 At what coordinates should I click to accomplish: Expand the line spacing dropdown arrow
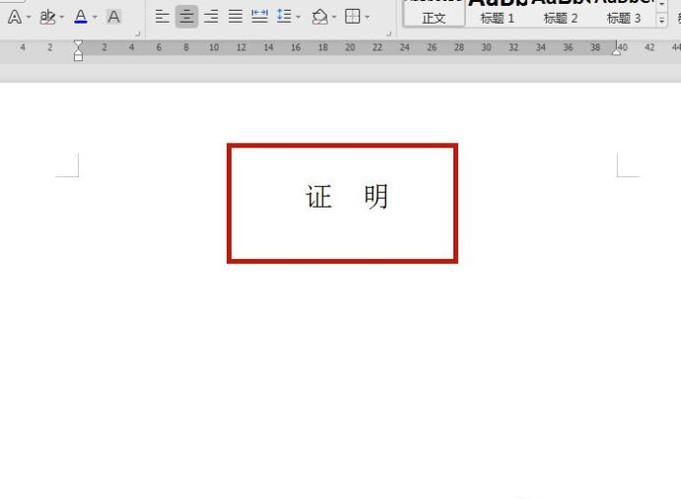pyautogui.click(x=298, y=17)
